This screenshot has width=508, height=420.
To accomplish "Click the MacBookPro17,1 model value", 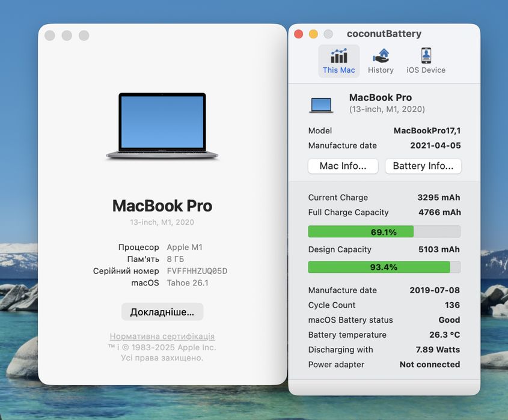I will tap(427, 130).
